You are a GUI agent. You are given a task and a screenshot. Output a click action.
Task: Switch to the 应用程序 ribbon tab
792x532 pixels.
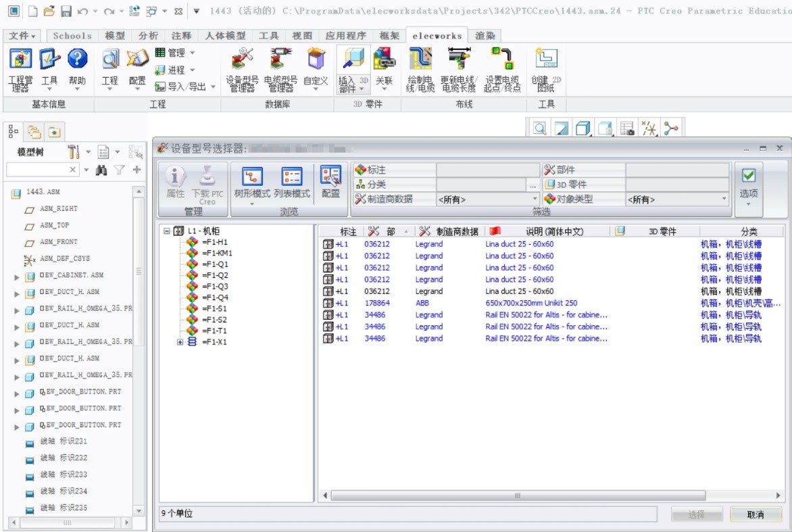pos(345,36)
